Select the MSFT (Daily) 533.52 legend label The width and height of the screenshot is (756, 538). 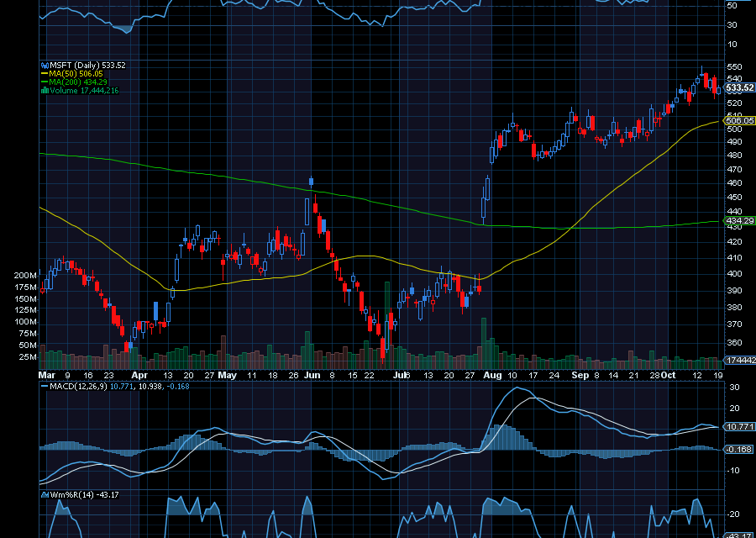pos(87,65)
